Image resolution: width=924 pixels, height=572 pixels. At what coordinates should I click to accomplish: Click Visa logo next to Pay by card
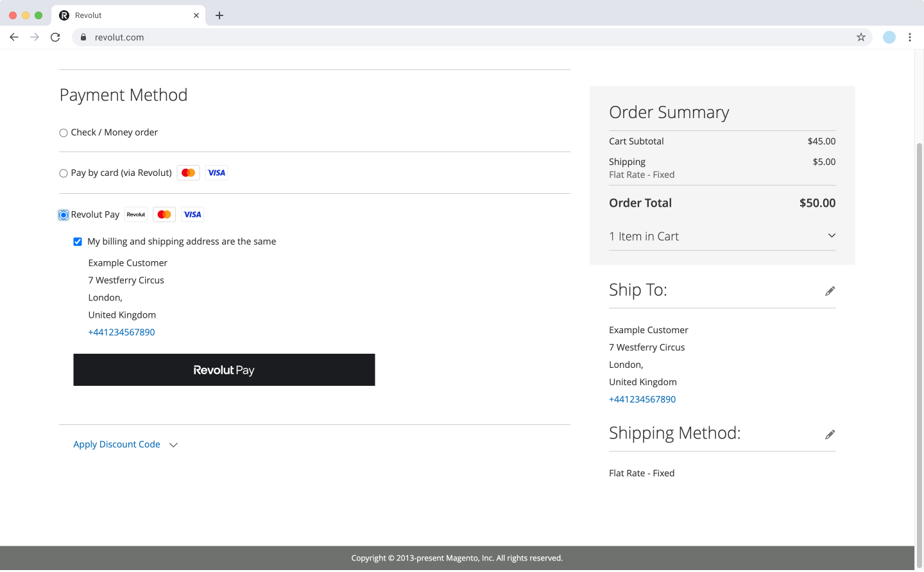coord(216,173)
